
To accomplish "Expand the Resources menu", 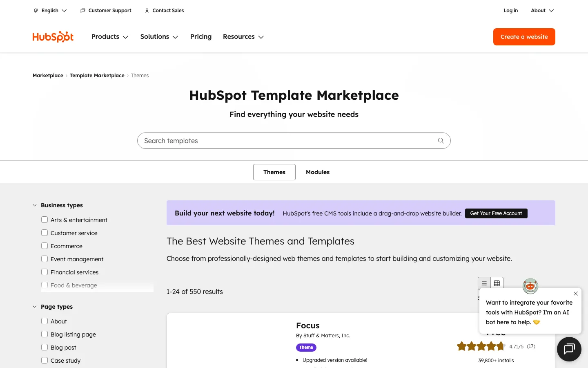I will coord(243,37).
